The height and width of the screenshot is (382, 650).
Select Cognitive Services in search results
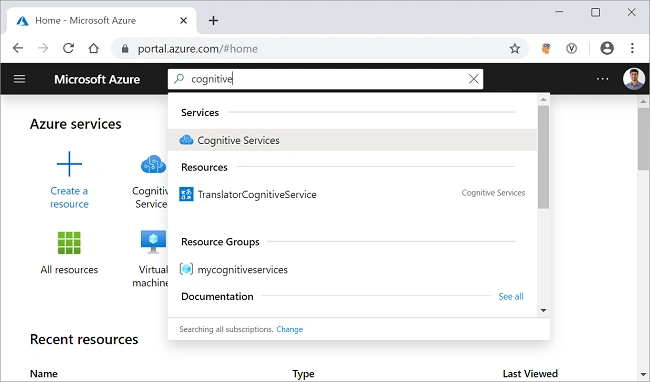[352, 140]
